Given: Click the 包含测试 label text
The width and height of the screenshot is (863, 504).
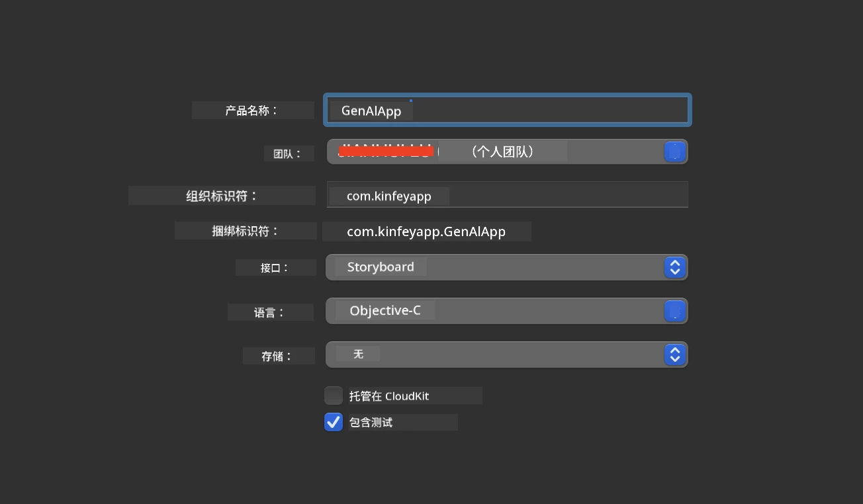Looking at the screenshot, I should point(371,422).
